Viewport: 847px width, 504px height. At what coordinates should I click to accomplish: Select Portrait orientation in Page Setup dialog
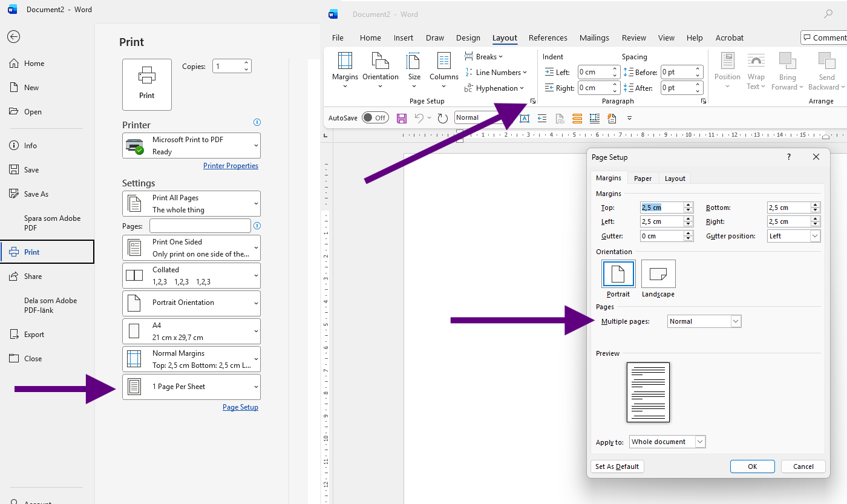pyautogui.click(x=618, y=279)
